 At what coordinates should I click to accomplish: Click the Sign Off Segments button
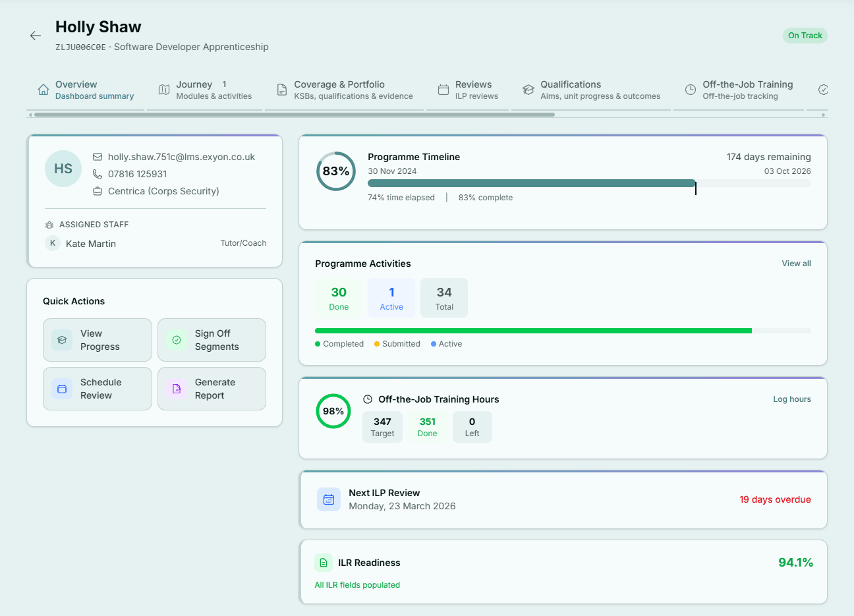click(212, 340)
